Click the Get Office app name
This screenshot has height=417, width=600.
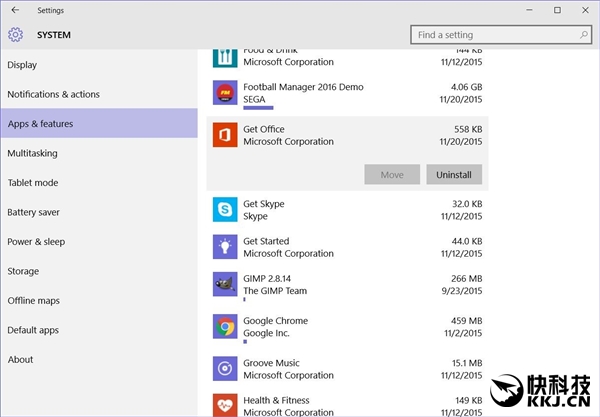[x=264, y=129]
